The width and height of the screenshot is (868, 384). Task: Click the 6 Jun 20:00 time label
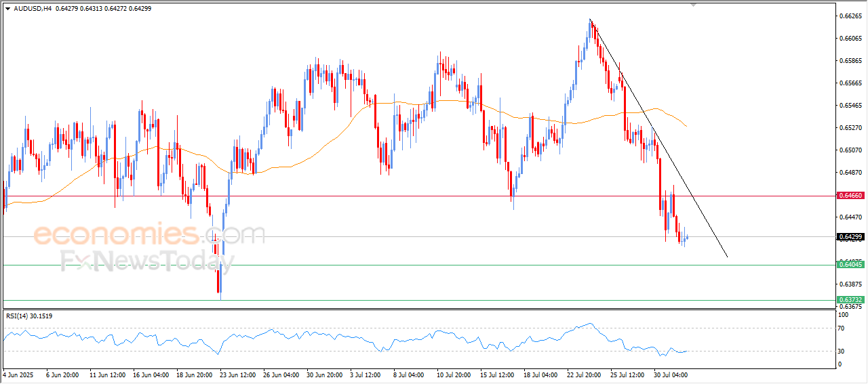pos(62,374)
